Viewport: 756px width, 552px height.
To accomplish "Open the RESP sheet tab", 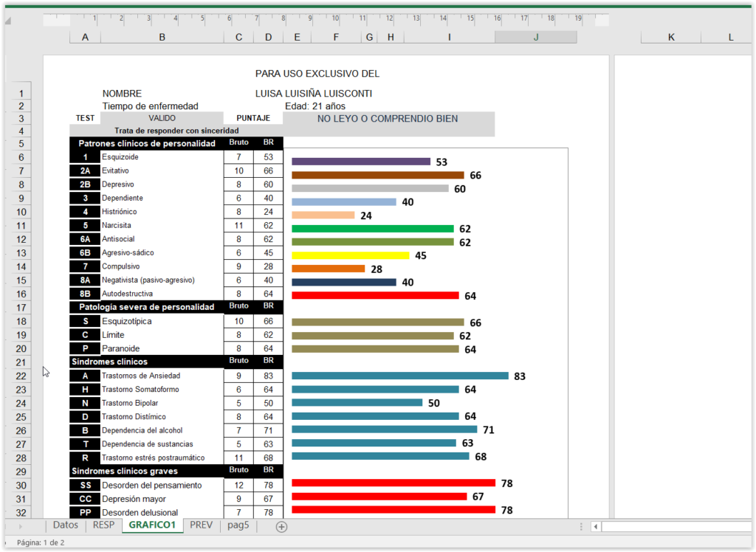I will [103, 525].
